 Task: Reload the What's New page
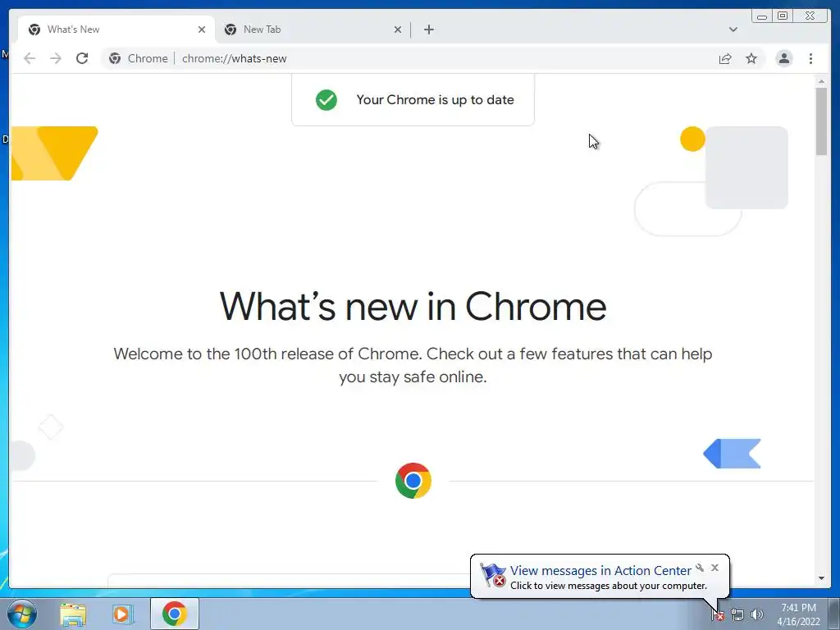pos(81,58)
